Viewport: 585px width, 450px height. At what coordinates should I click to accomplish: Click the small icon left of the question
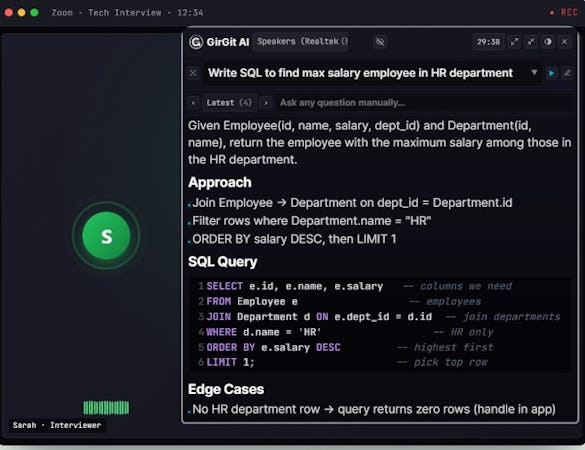point(193,73)
